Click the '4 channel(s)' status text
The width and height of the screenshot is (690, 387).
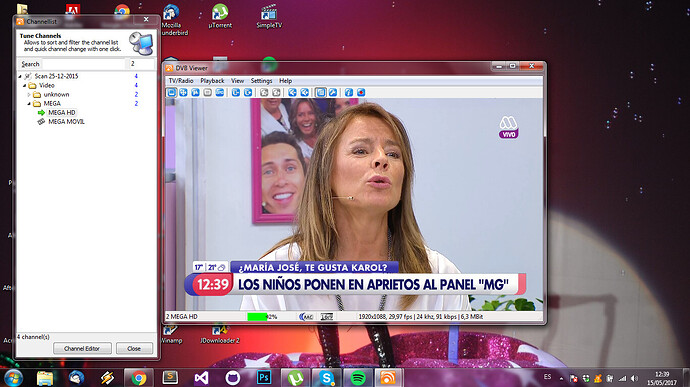[x=33, y=337]
